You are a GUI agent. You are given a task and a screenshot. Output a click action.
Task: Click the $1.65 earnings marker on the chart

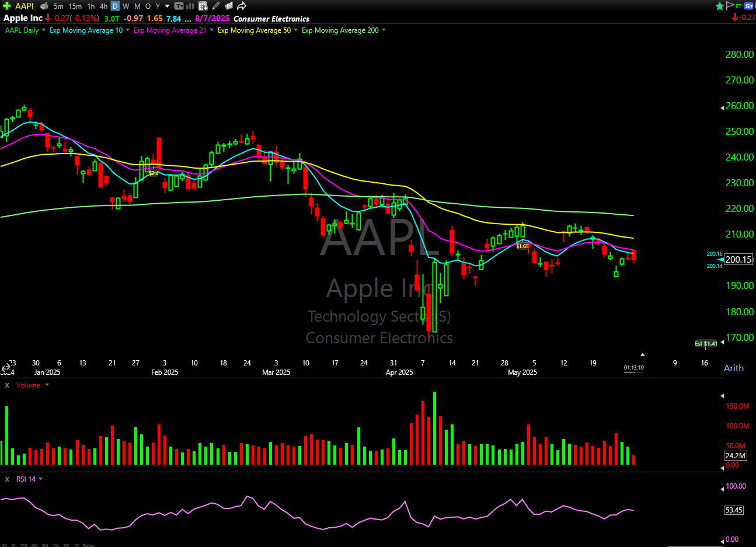(x=522, y=246)
